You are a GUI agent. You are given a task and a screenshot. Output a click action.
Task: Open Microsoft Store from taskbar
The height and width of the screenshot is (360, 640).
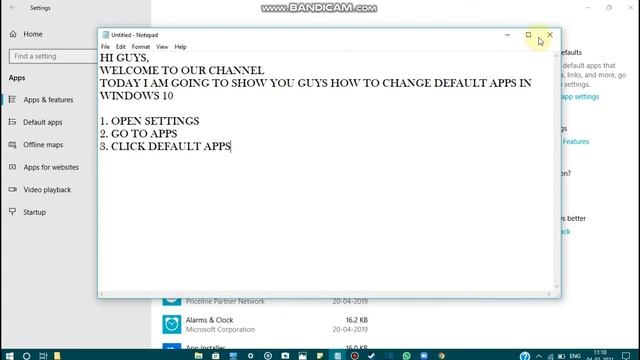pyautogui.click(x=216, y=356)
